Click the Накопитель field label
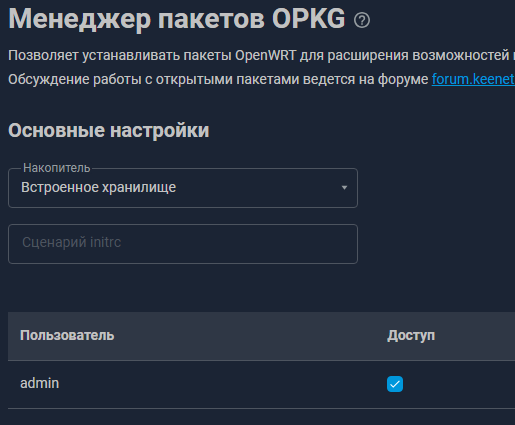The image size is (515, 425). tap(57, 168)
